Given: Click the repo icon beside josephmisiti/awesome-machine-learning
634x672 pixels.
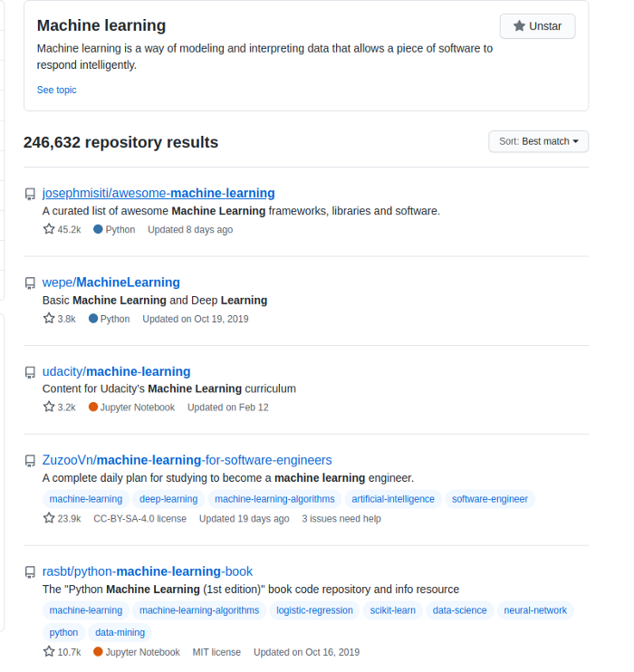Looking at the screenshot, I should tap(30, 194).
